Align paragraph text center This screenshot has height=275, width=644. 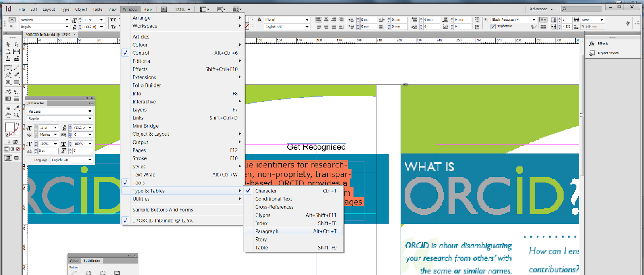click(x=326, y=19)
